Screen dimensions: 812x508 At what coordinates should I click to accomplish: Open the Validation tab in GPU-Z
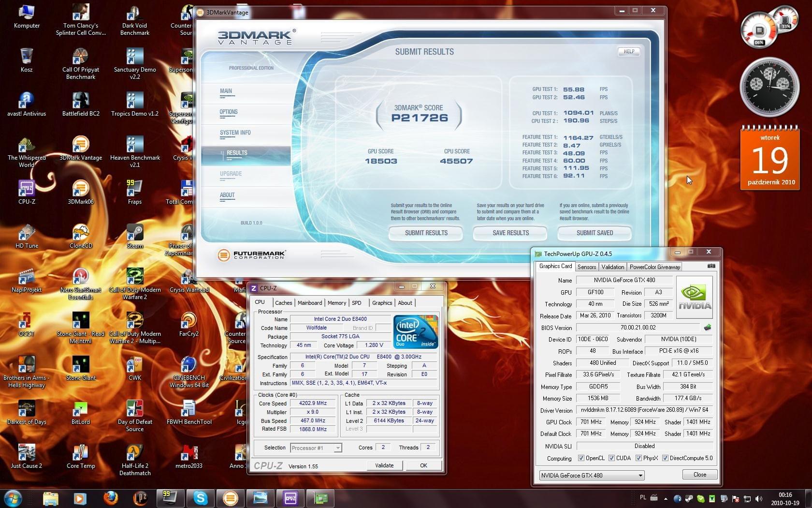click(x=613, y=267)
